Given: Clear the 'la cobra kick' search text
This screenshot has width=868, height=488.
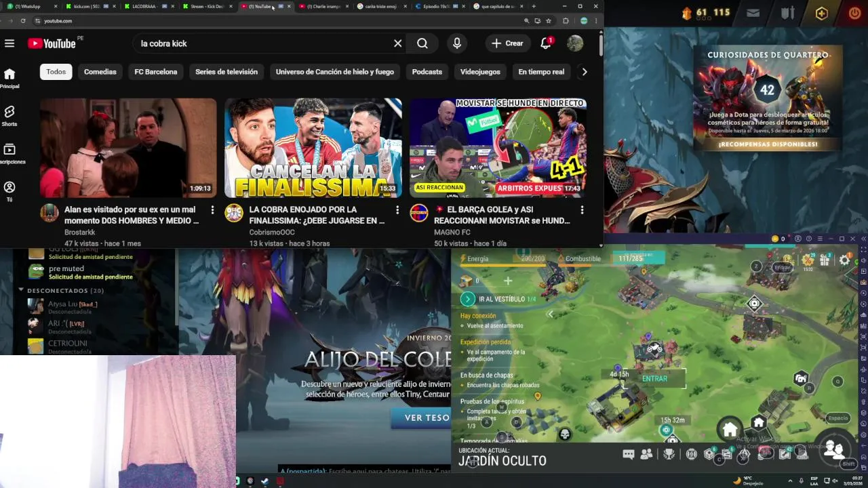Looking at the screenshot, I should click(x=398, y=43).
